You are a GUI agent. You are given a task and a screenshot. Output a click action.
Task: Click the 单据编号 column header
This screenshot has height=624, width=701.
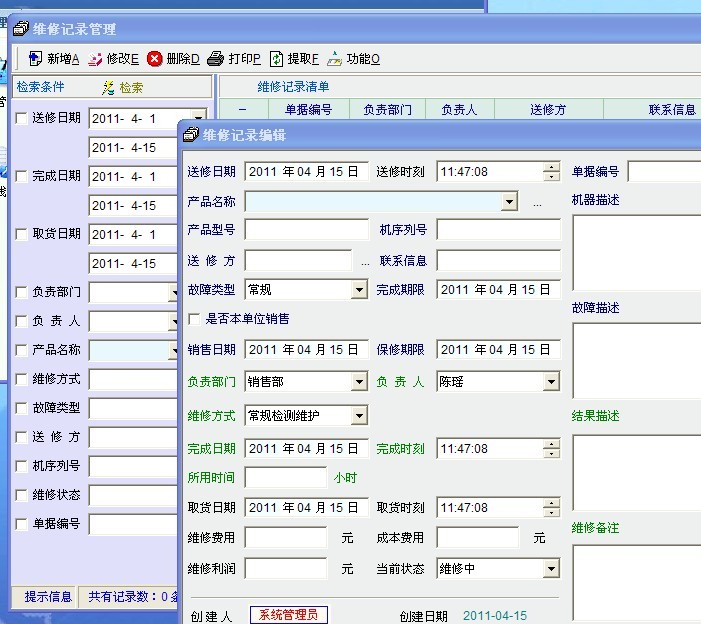[309, 110]
